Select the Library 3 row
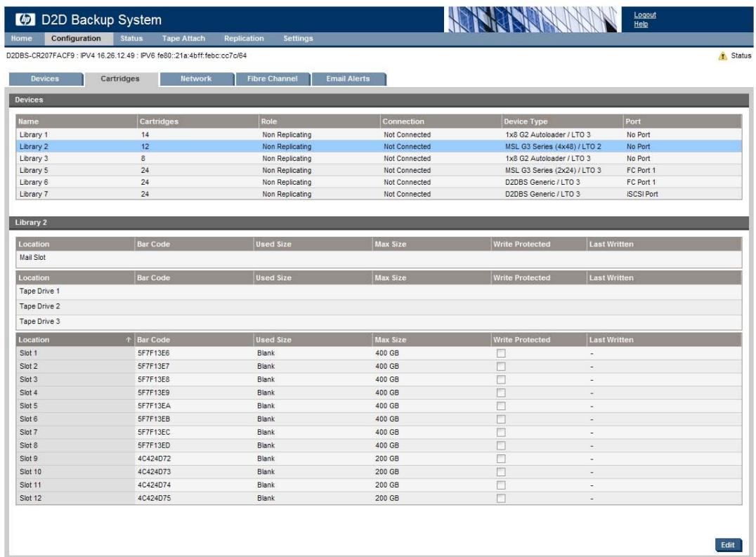756x557 pixels. click(379, 159)
